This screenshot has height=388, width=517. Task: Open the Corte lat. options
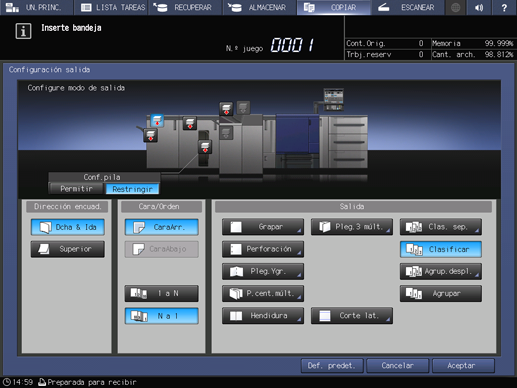(352, 315)
